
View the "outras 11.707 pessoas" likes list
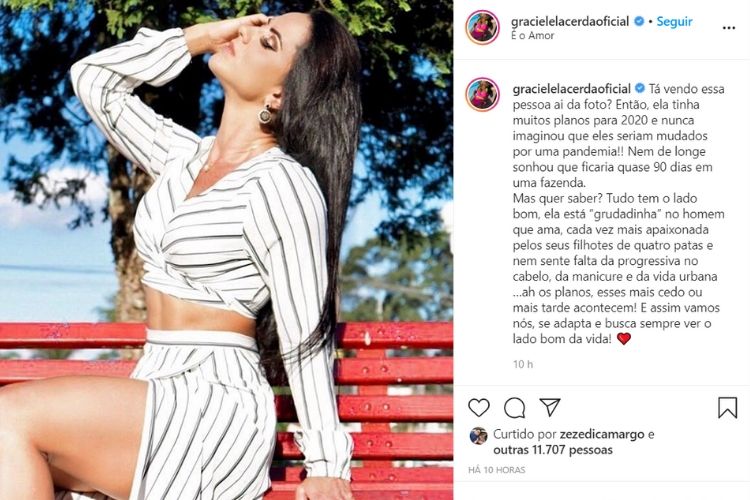coord(553,450)
